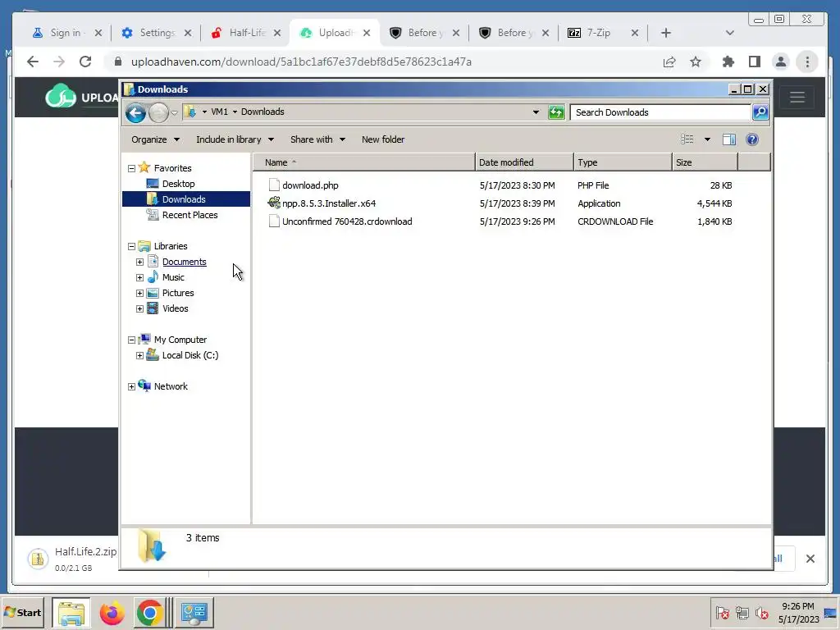Sort by the Date modified column header
This screenshot has height=630, width=840.
(x=524, y=162)
